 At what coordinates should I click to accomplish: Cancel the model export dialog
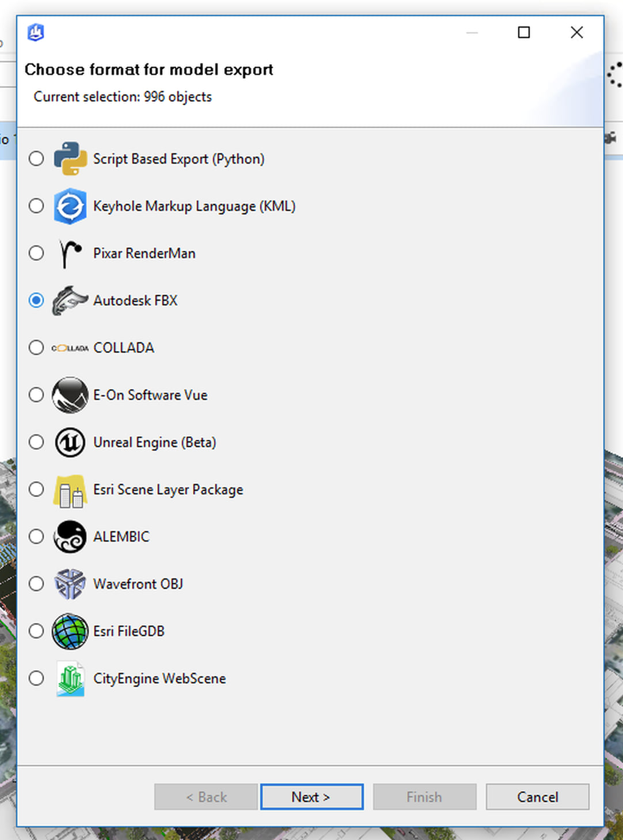click(x=537, y=797)
